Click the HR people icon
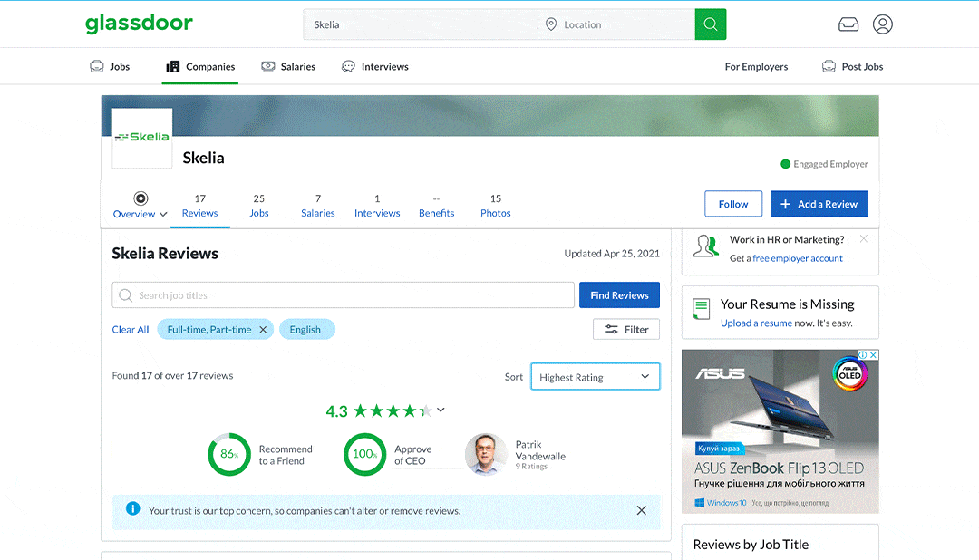The width and height of the screenshot is (979, 560). (x=705, y=246)
